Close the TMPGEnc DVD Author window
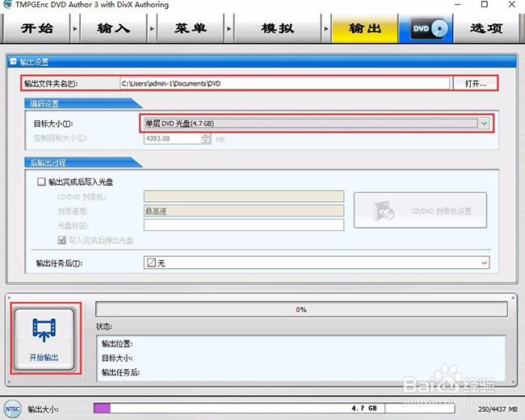 click(511, 5)
